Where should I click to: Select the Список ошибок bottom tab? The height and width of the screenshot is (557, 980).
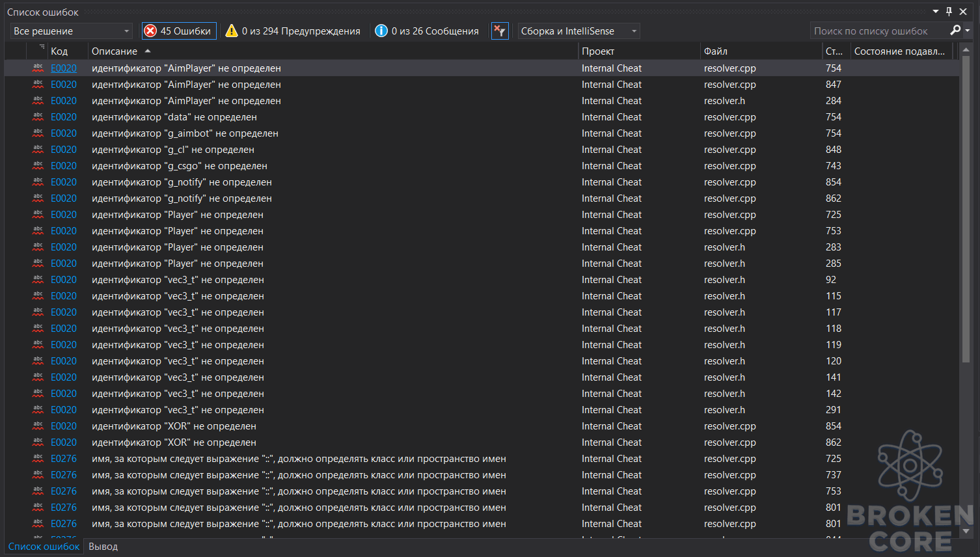click(44, 547)
